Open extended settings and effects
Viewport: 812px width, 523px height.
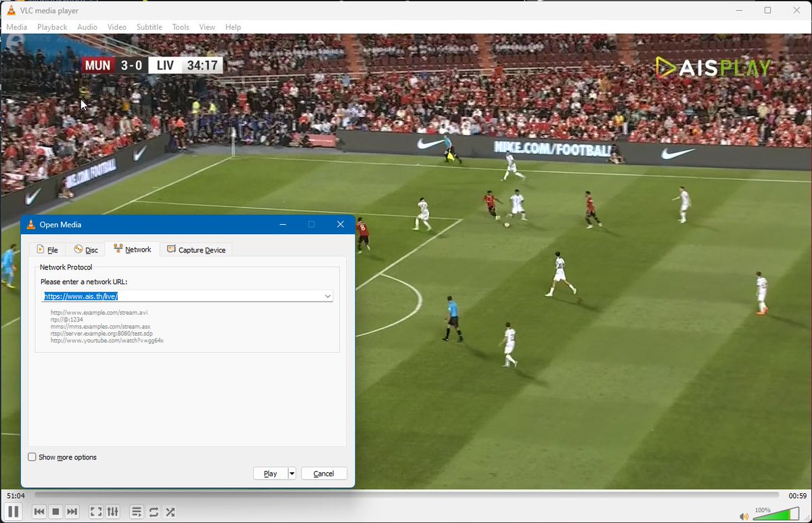click(x=113, y=512)
